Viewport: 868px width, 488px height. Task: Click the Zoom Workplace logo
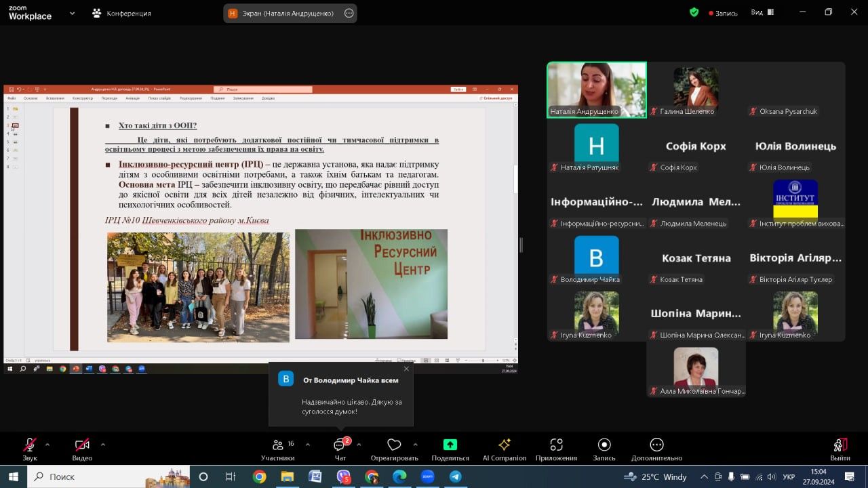(30, 13)
